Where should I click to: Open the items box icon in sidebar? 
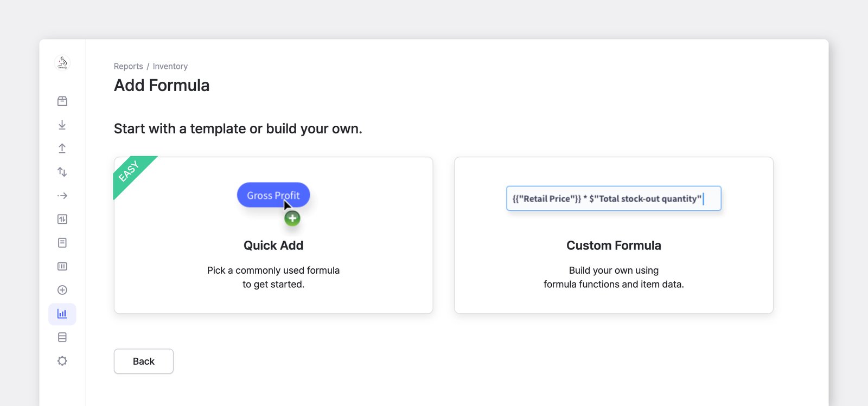tap(62, 101)
